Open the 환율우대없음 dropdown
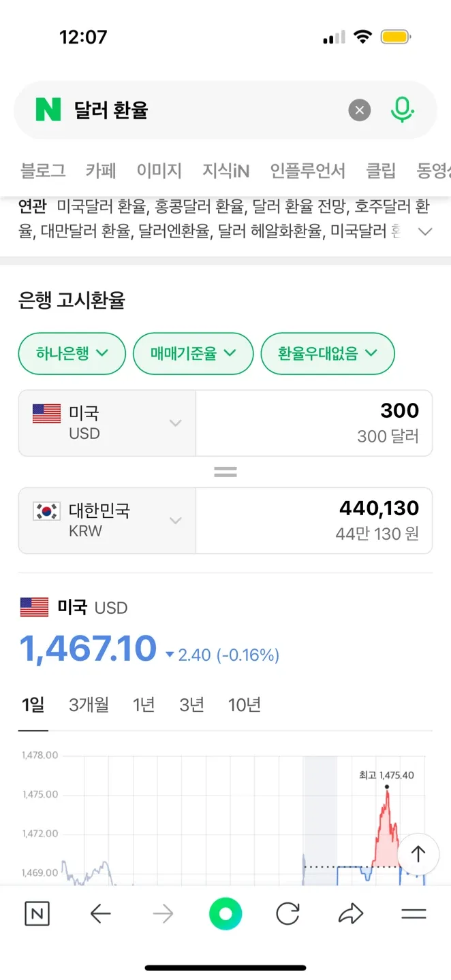451x980 pixels. pyautogui.click(x=327, y=353)
